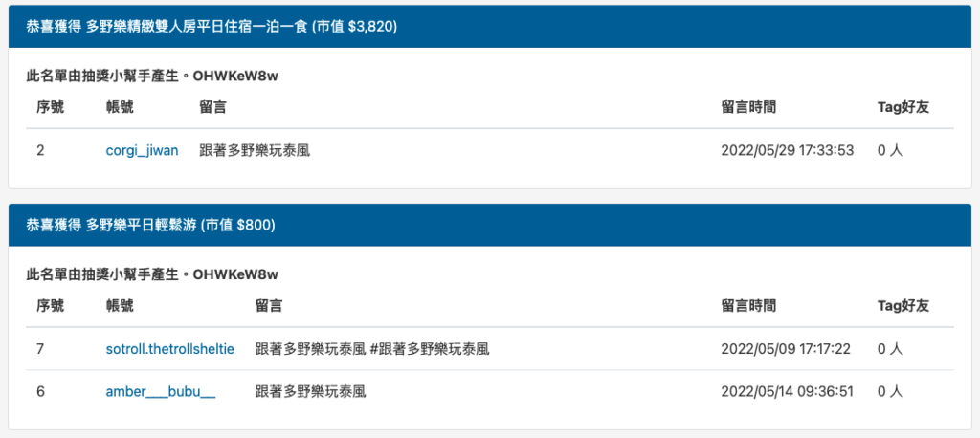This screenshot has width=980, height=438.
Task: Click the 留言時間 column header in first table
Action: [x=748, y=107]
